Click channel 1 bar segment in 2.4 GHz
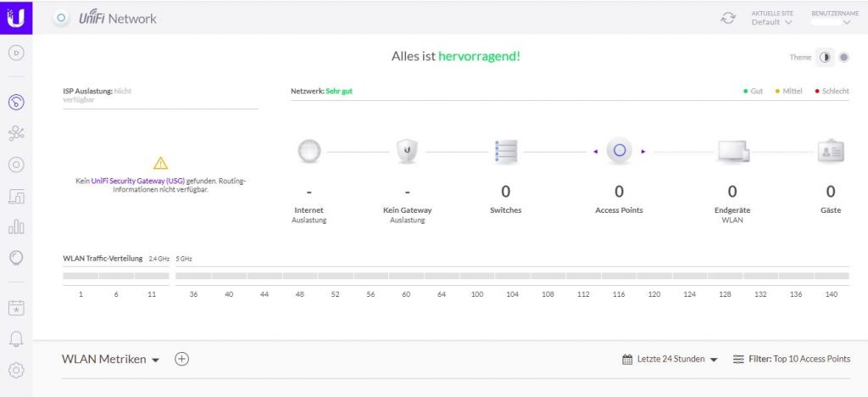The width and height of the screenshot is (868, 397). point(81,276)
